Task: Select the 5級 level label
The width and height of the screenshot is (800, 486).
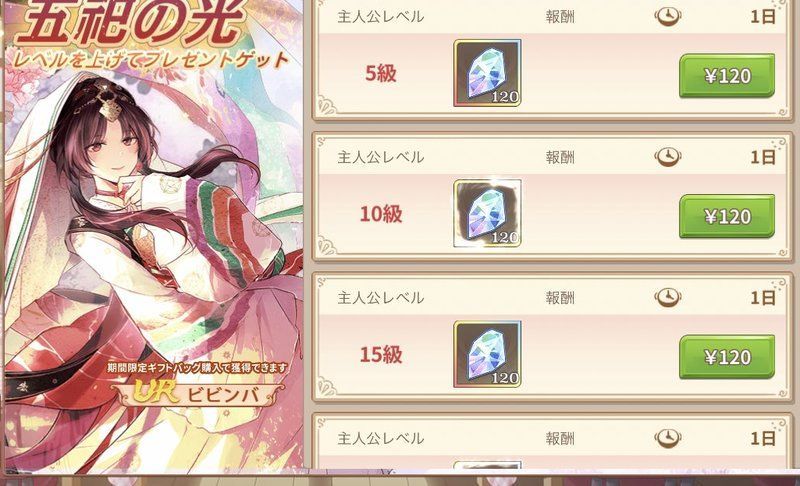Action: 381,73
